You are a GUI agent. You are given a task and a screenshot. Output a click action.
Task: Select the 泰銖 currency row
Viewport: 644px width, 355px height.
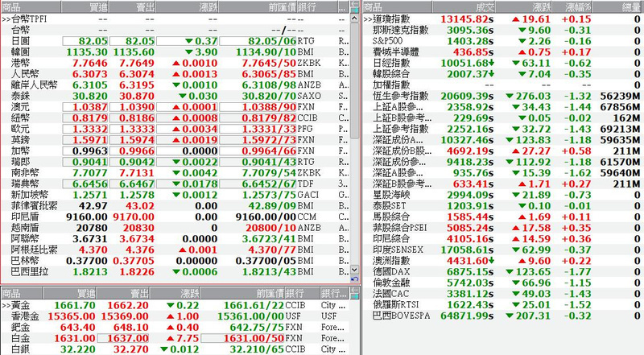pos(175,96)
